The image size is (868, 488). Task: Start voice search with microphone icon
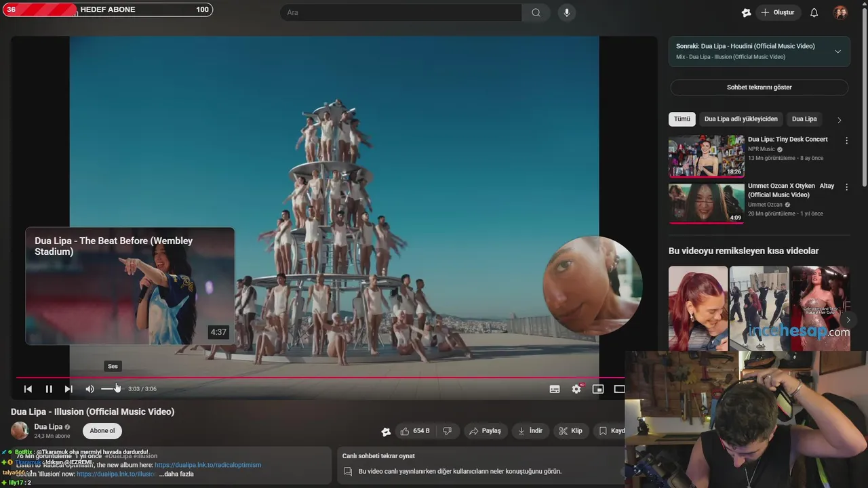pos(567,12)
